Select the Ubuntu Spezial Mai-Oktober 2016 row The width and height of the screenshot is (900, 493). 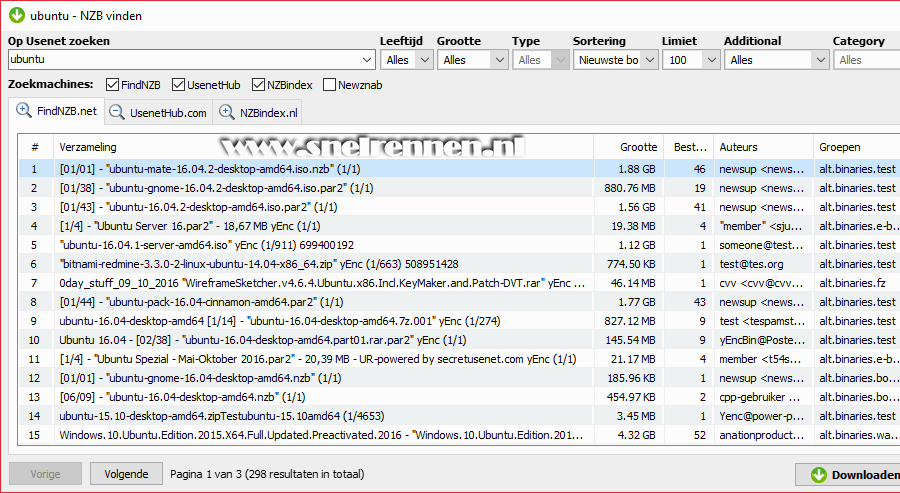[x=459, y=359]
